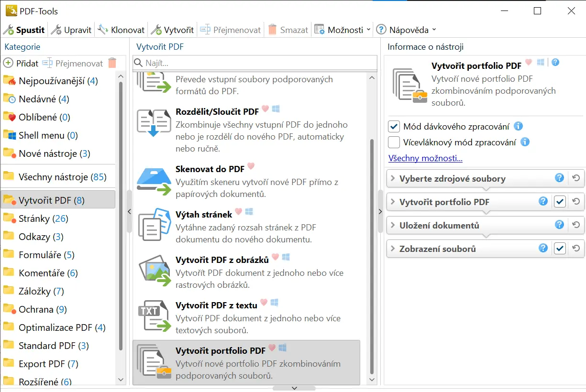Click Upravit to edit the tool
Image resolution: width=586 pixels, height=392 pixels.
[x=71, y=30]
